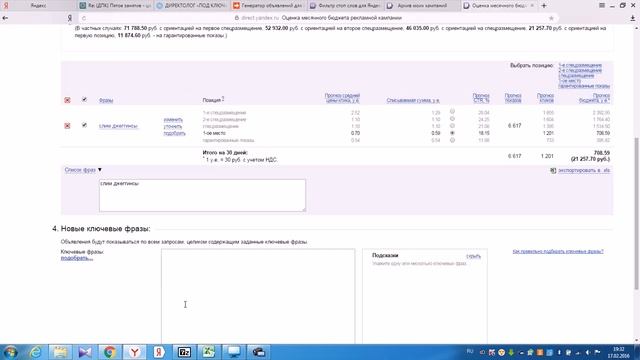Viewport: 640px width, 360px height.
Task: Open the green Excel-like taskbar app
Action: (209, 352)
